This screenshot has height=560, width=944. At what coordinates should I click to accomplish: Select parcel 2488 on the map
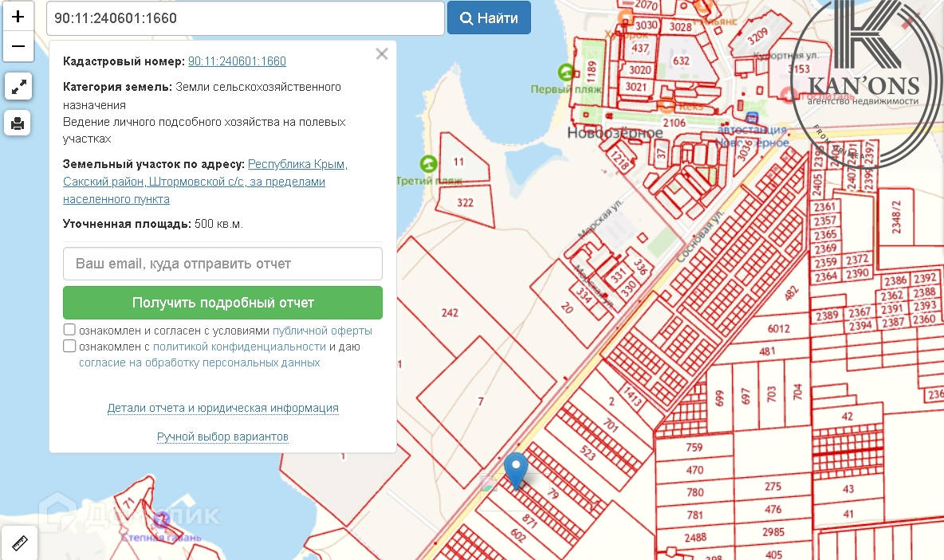point(695,538)
